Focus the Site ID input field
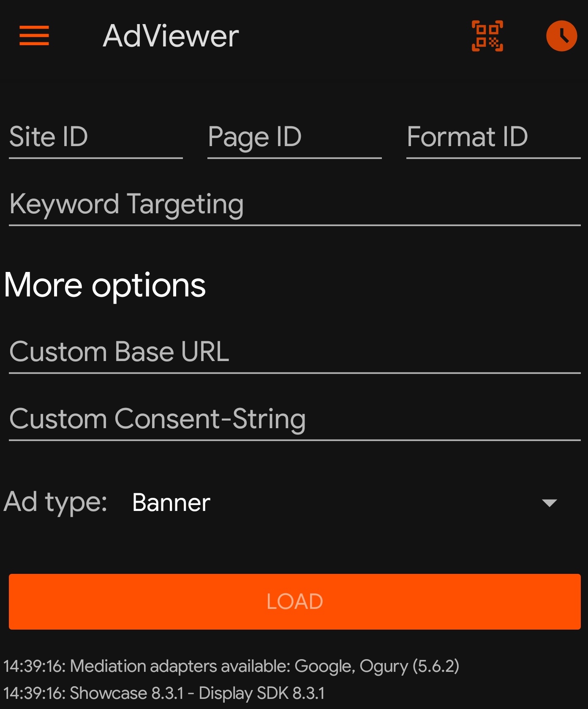This screenshot has width=588, height=709. click(x=95, y=138)
